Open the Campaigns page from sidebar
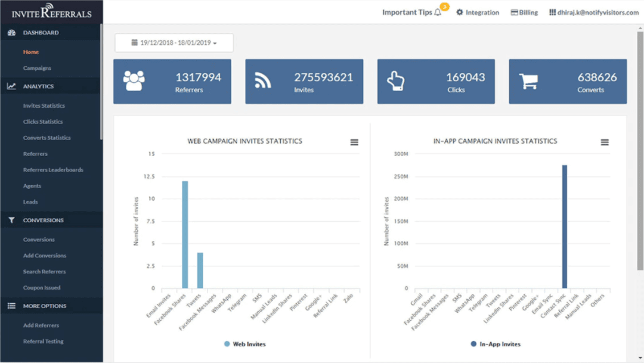644x363 pixels. 37,67
